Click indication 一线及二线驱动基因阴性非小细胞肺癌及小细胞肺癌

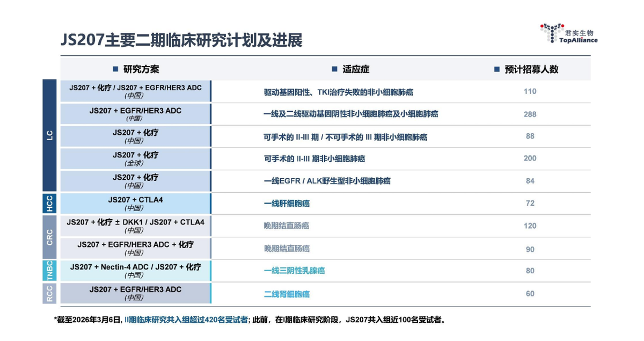[x=351, y=114]
